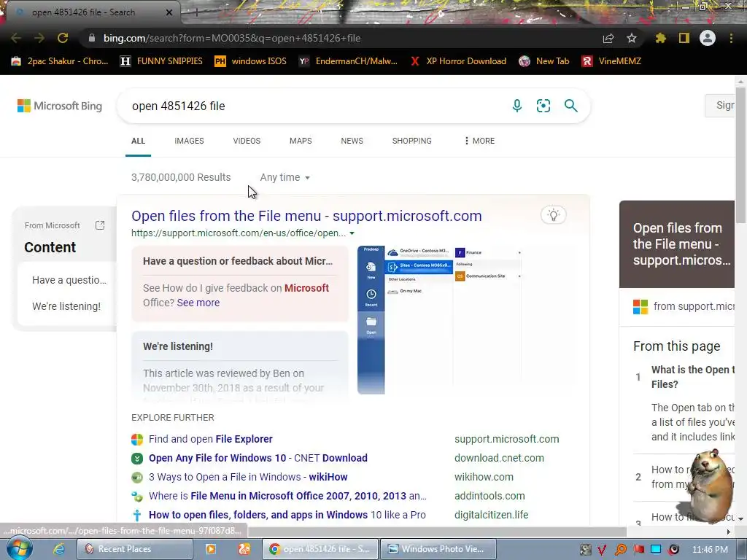Expand the Any time filter dropdown

(285, 177)
